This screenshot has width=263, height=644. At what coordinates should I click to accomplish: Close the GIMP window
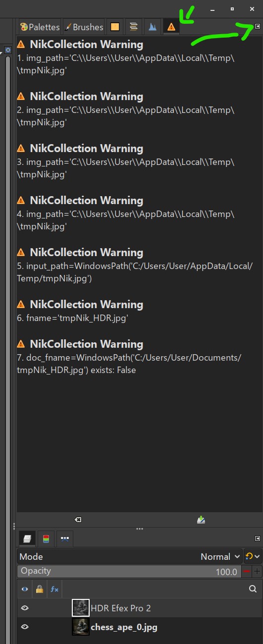point(252,9)
